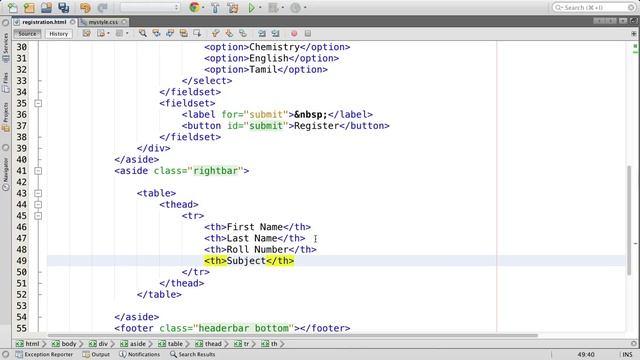Click the editor Back navigation icon
This screenshot has height=360, width=640.
[101, 33]
